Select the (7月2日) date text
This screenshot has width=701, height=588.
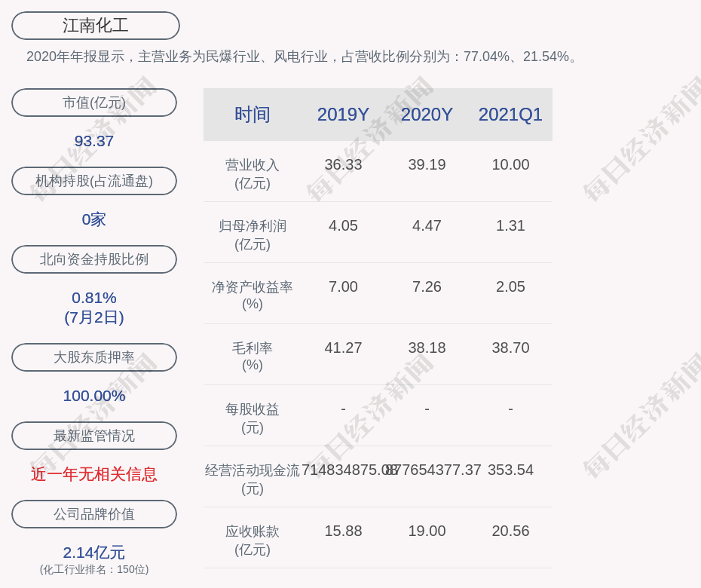click(94, 317)
